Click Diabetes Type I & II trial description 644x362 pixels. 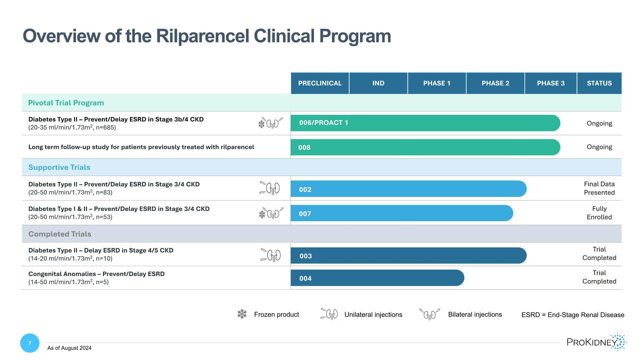click(119, 209)
